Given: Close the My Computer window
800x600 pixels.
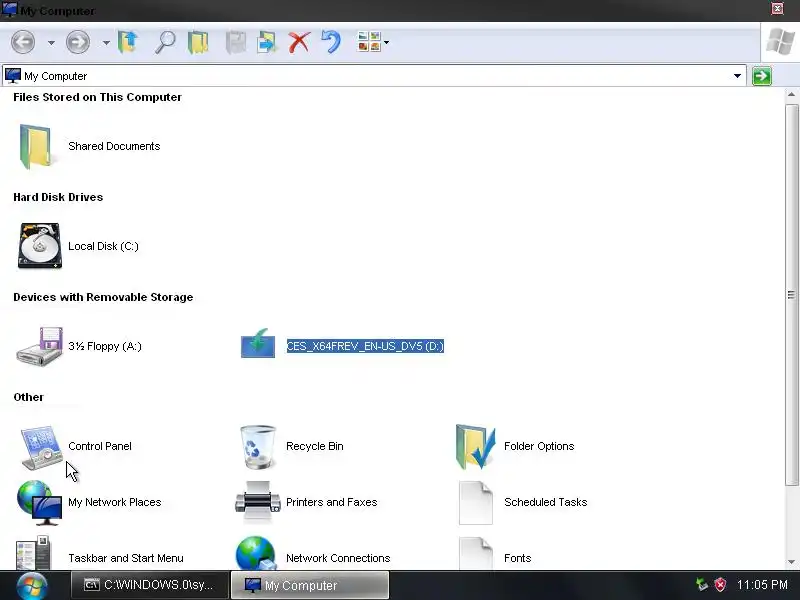Looking at the screenshot, I should point(777,9).
